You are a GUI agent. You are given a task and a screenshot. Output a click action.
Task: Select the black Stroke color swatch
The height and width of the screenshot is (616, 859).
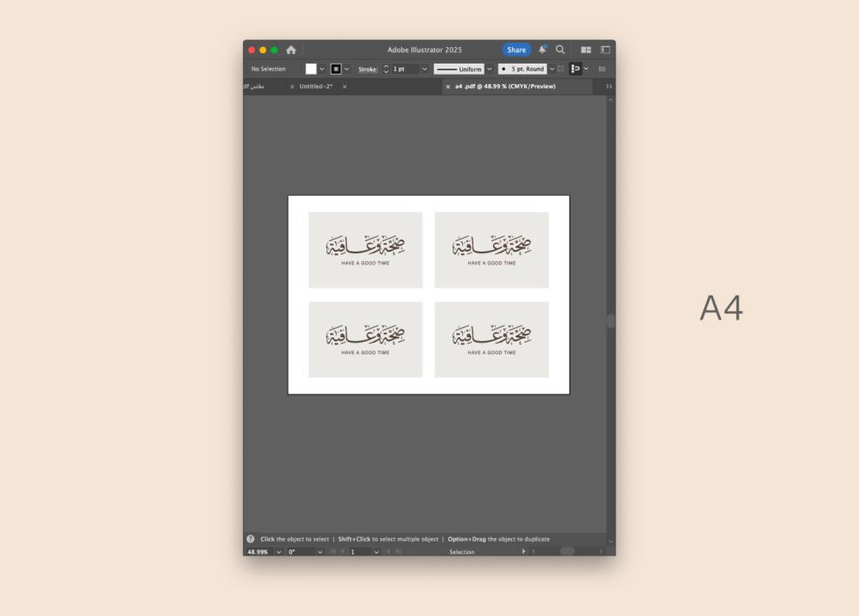336,69
